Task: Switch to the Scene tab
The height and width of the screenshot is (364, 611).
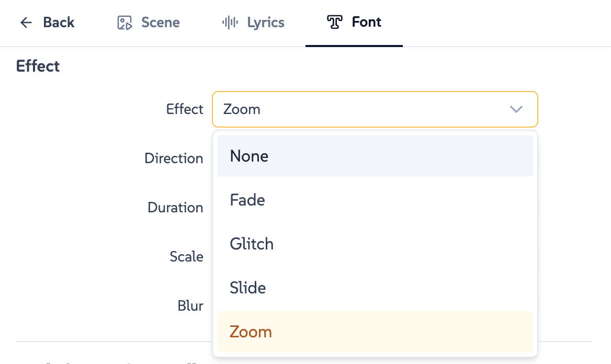Action: (160, 22)
